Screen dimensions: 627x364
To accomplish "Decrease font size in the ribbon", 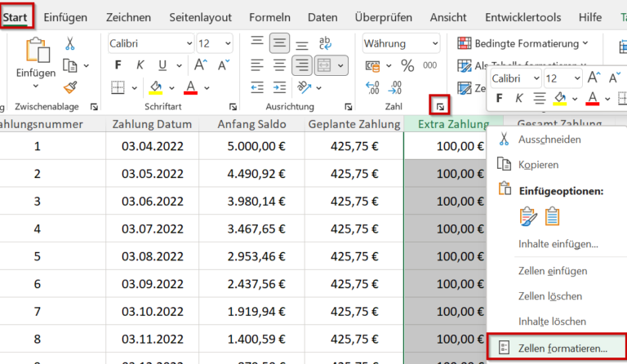I will click(x=224, y=64).
